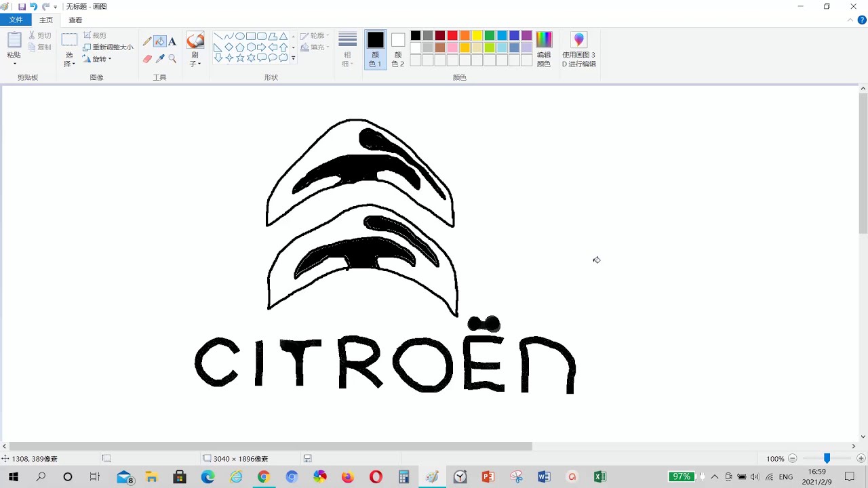
Task: Choose the Right arrow shape
Action: click(x=262, y=47)
